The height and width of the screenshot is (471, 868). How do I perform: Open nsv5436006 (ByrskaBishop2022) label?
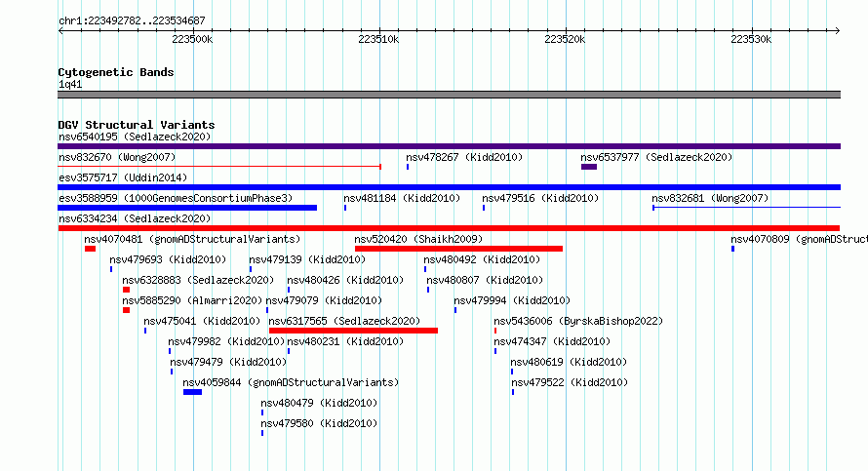click(x=578, y=321)
